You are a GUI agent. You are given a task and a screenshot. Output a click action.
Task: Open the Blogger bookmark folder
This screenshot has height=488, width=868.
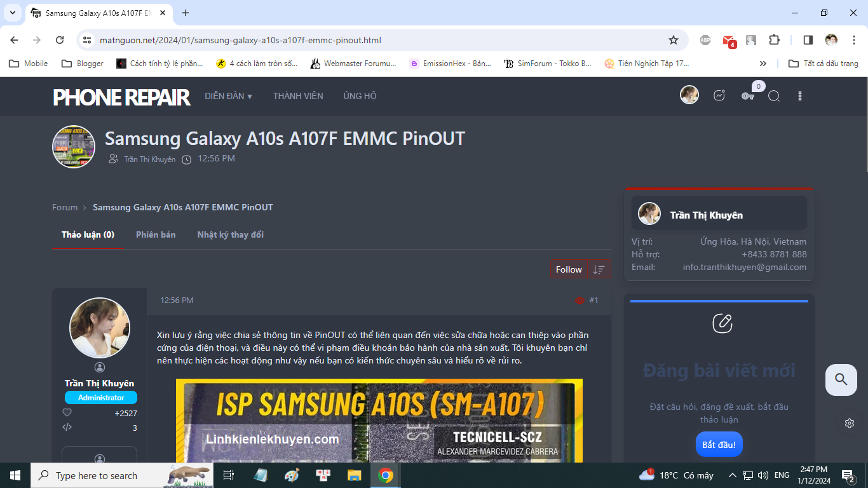coord(82,64)
